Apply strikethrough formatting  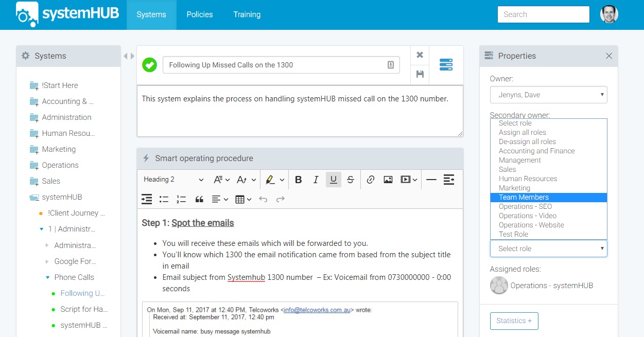point(351,180)
